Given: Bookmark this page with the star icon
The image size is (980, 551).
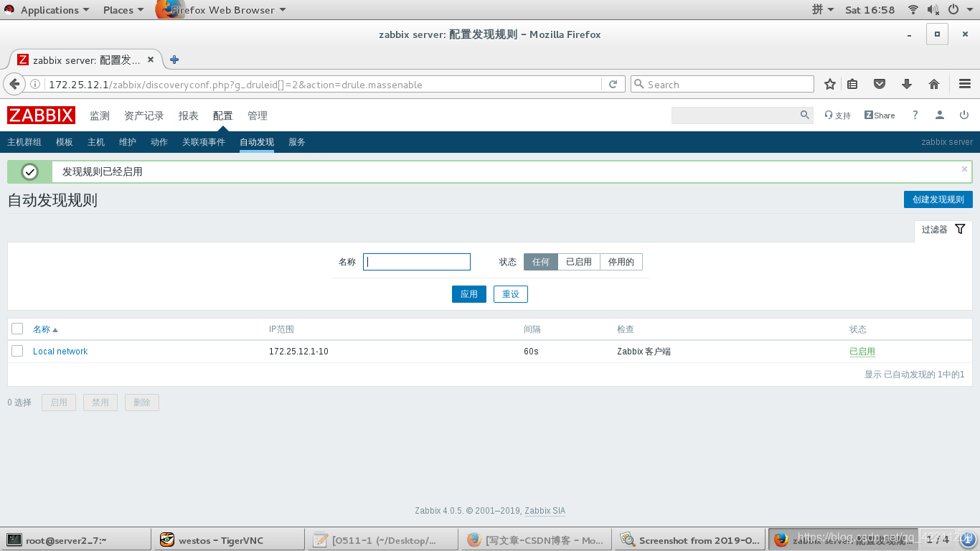Looking at the screenshot, I should tap(830, 84).
